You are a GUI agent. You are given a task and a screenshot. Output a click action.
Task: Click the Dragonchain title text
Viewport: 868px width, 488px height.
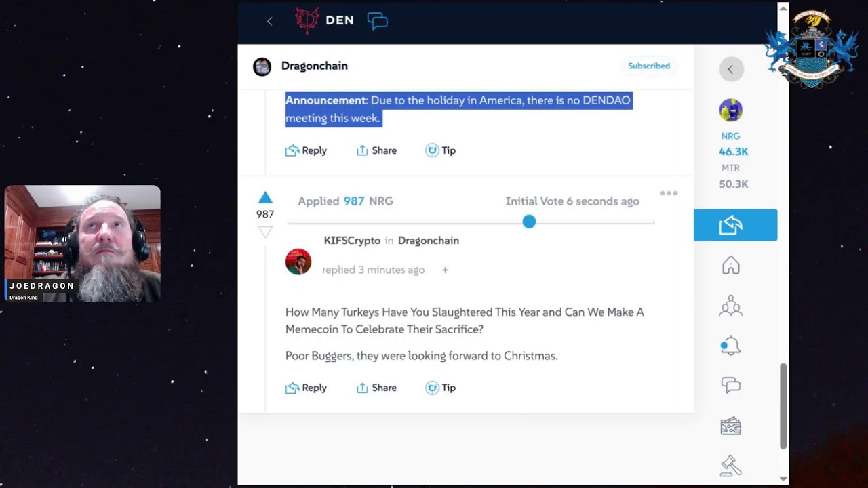(314, 66)
